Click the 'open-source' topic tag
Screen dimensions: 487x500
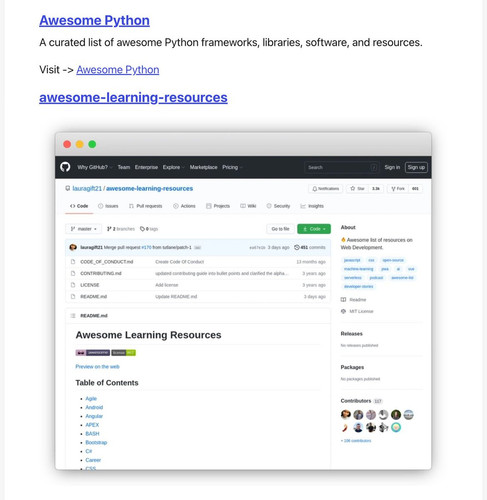click(393, 260)
